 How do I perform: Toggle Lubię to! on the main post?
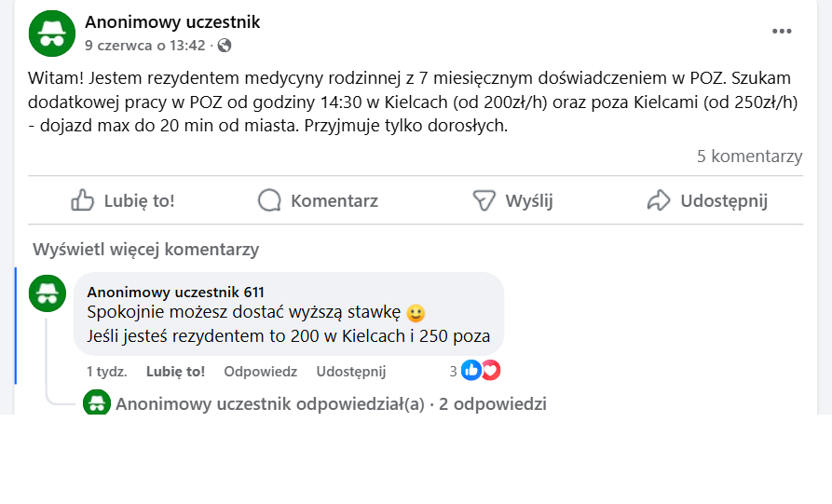coord(123,200)
